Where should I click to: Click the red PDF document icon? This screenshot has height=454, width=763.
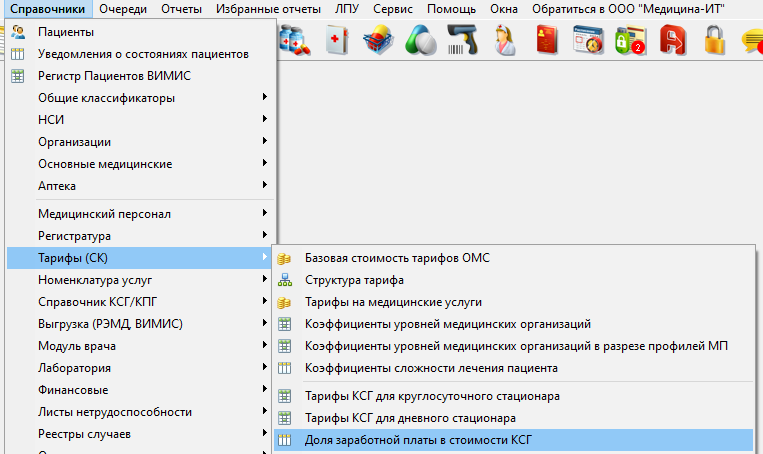672,41
